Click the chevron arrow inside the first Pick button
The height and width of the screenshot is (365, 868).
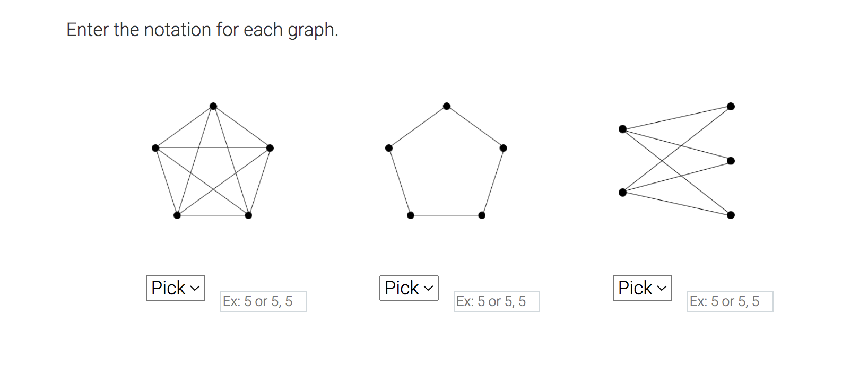tap(194, 288)
